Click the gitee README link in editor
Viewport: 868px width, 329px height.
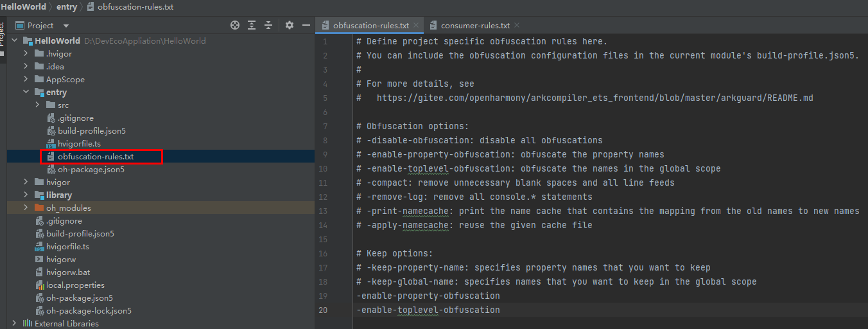coord(595,98)
